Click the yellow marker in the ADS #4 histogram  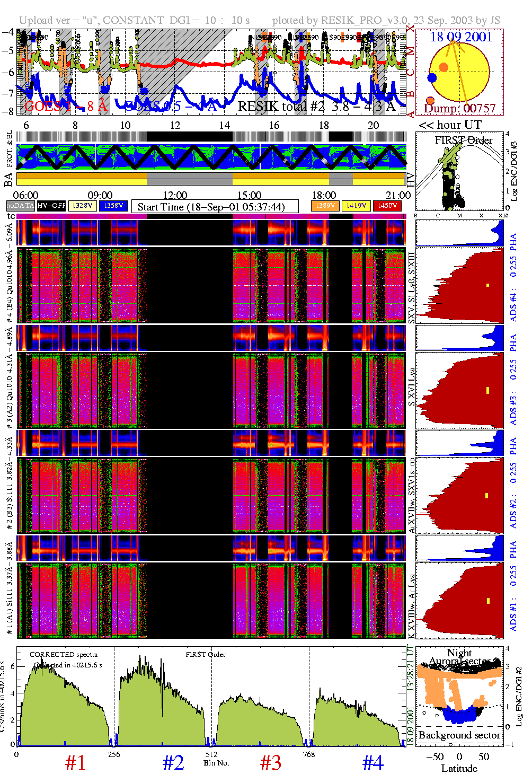pyautogui.click(x=487, y=286)
